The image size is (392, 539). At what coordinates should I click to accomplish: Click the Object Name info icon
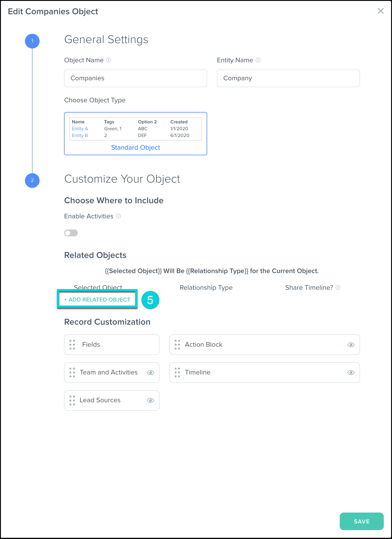tap(109, 60)
